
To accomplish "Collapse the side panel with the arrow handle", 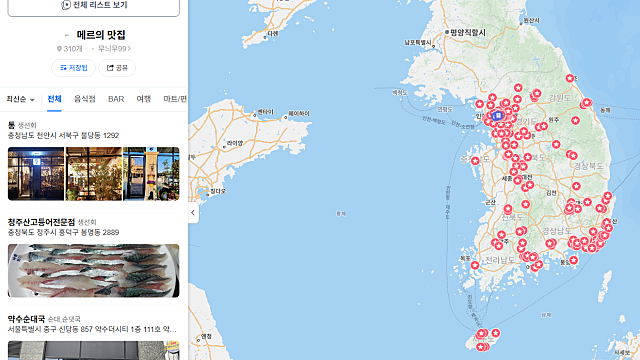I will [x=193, y=212].
